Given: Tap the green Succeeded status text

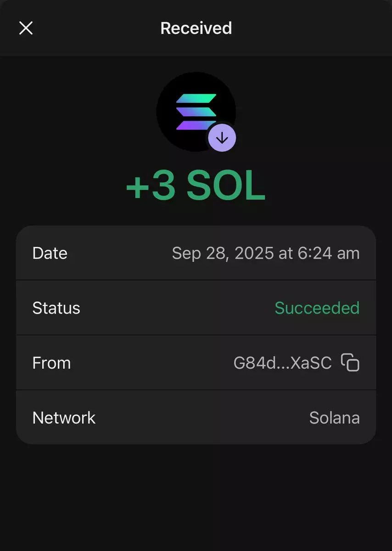Looking at the screenshot, I should [317, 308].
